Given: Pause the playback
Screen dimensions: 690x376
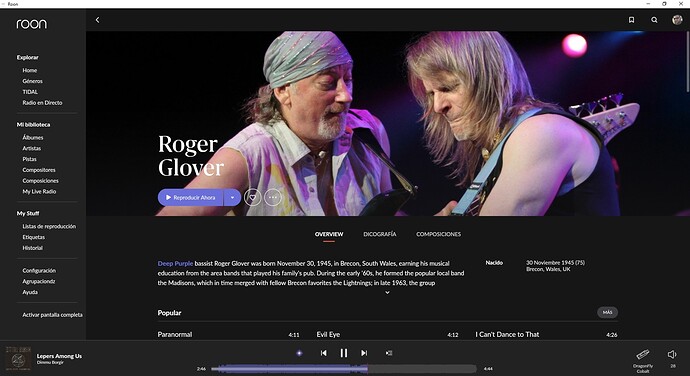Looking at the screenshot, I should tap(344, 353).
